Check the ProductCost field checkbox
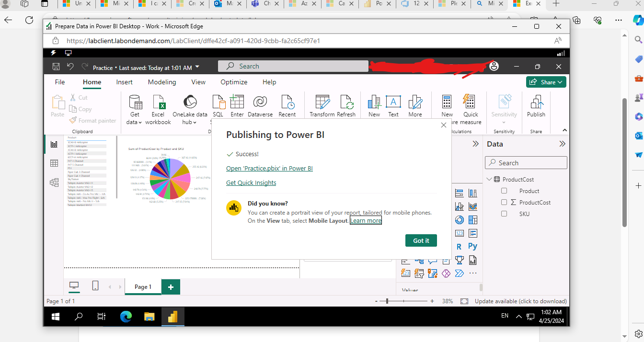This screenshot has width=644, height=342. pyautogui.click(x=504, y=202)
